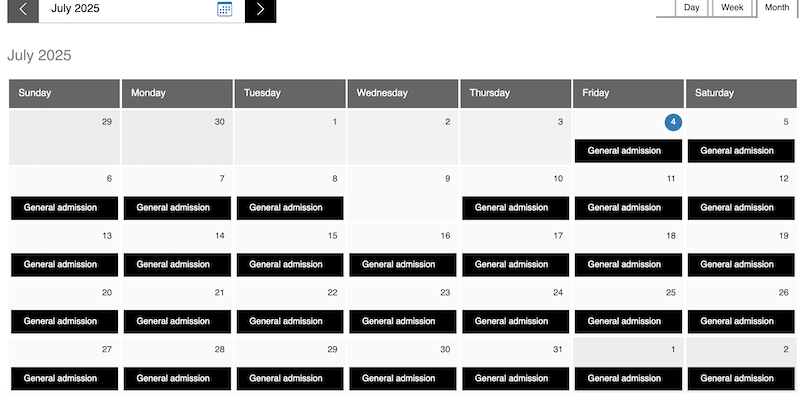Open the calendar date picker icon
800x396 pixels.
[x=224, y=9]
